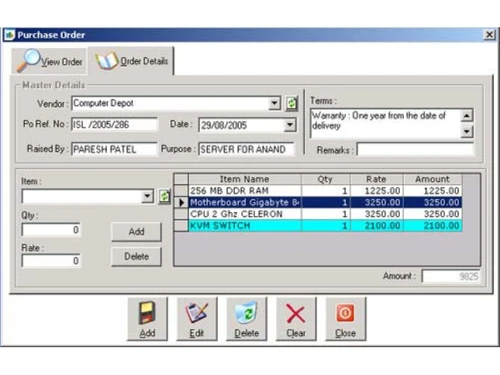Click the Amount column header
The image size is (500, 375).
(x=432, y=179)
